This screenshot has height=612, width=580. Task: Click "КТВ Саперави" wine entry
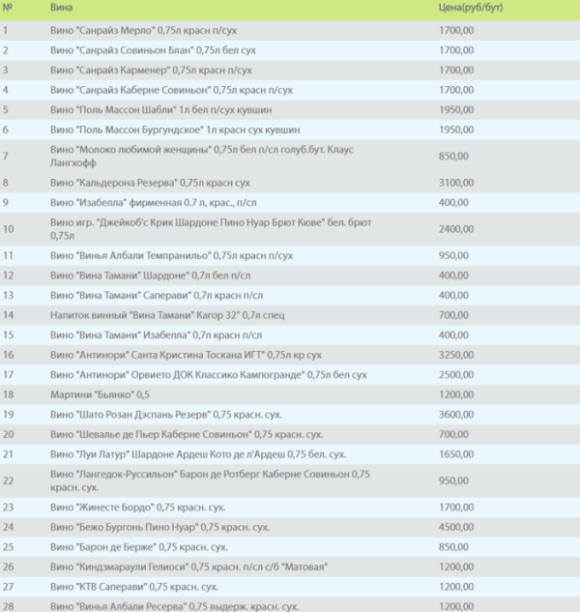[x=134, y=587]
